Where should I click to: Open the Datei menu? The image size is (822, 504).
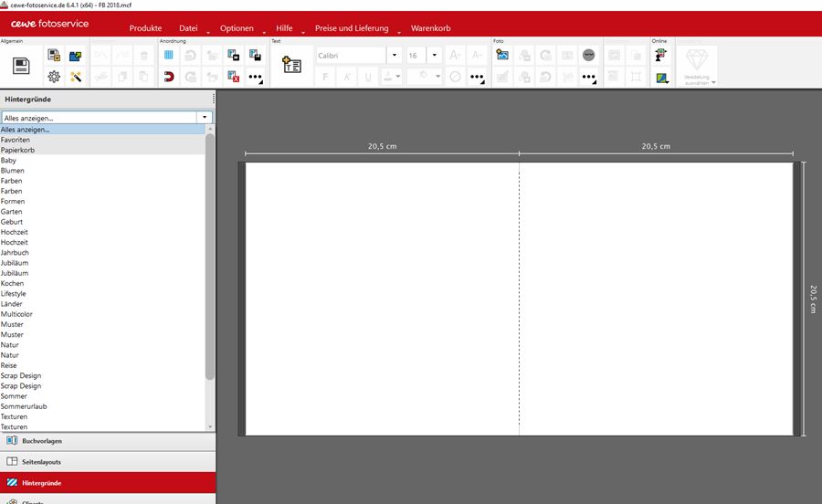tap(188, 28)
